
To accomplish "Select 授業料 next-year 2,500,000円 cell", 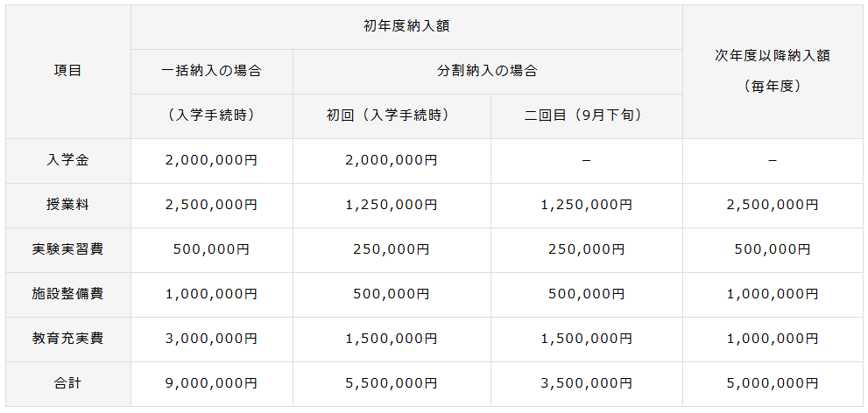I will pyautogui.click(x=772, y=205).
